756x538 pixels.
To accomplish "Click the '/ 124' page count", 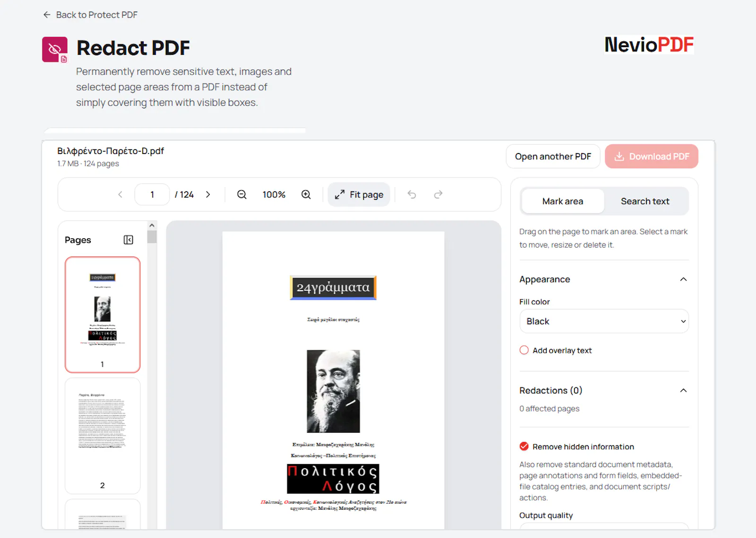I will [184, 195].
